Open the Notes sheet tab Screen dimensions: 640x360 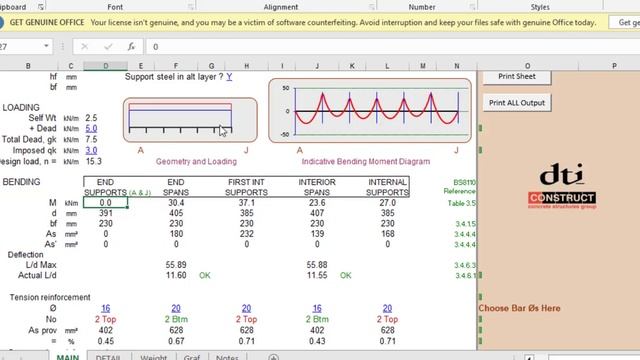(x=227, y=357)
